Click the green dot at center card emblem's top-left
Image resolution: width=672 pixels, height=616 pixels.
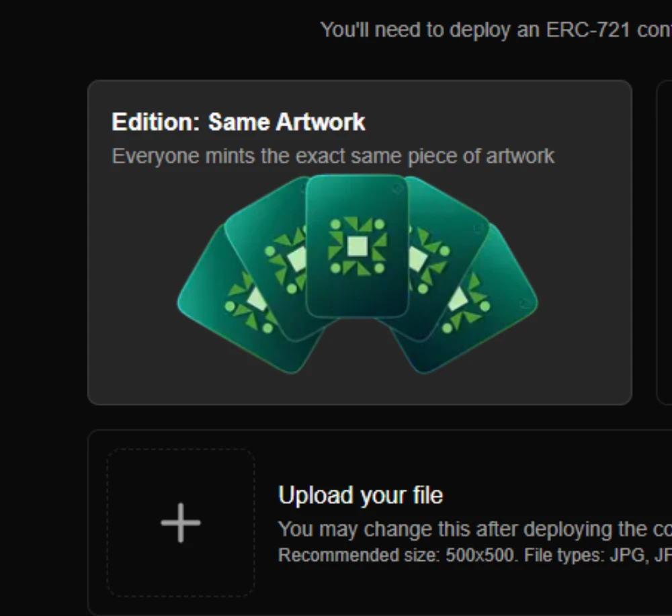335,224
